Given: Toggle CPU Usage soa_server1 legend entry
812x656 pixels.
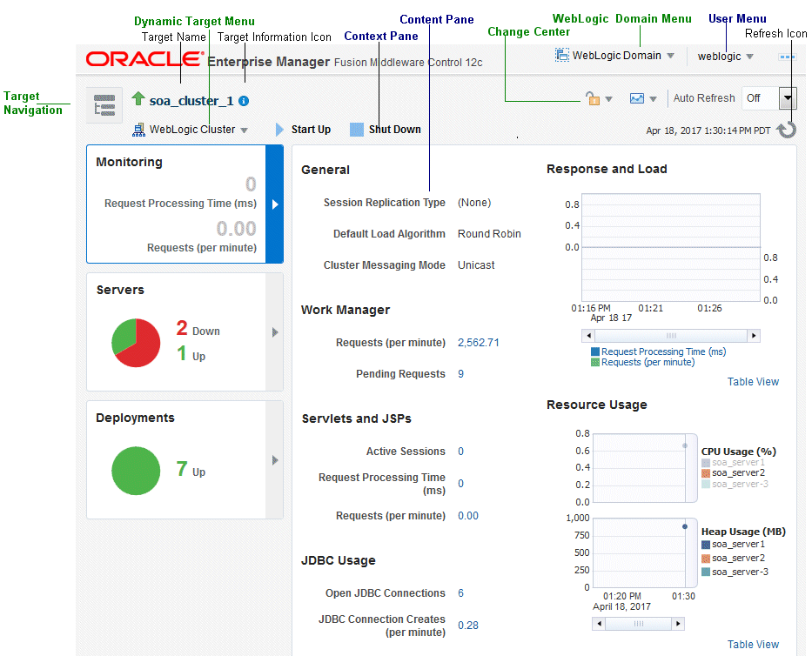Looking at the screenshot, I should [x=733, y=462].
